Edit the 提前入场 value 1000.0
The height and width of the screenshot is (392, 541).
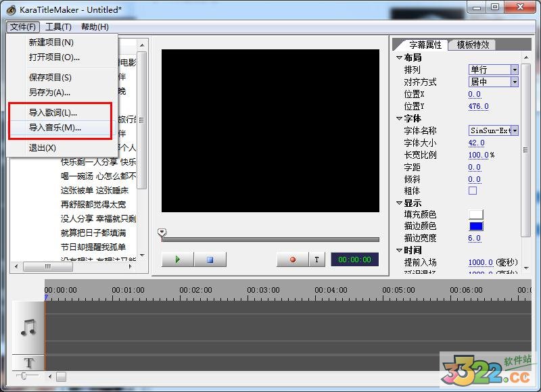[480, 262]
